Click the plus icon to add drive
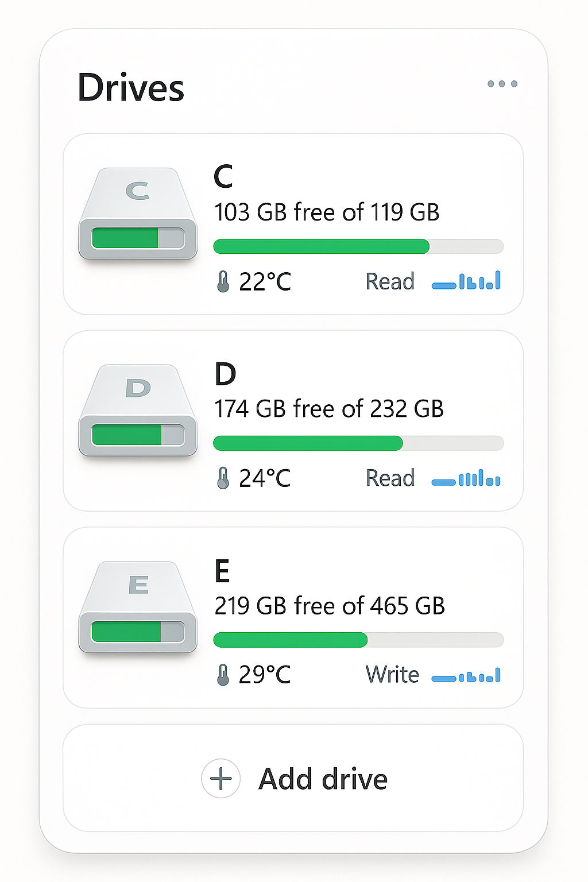588x882 pixels. [x=220, y=779]
